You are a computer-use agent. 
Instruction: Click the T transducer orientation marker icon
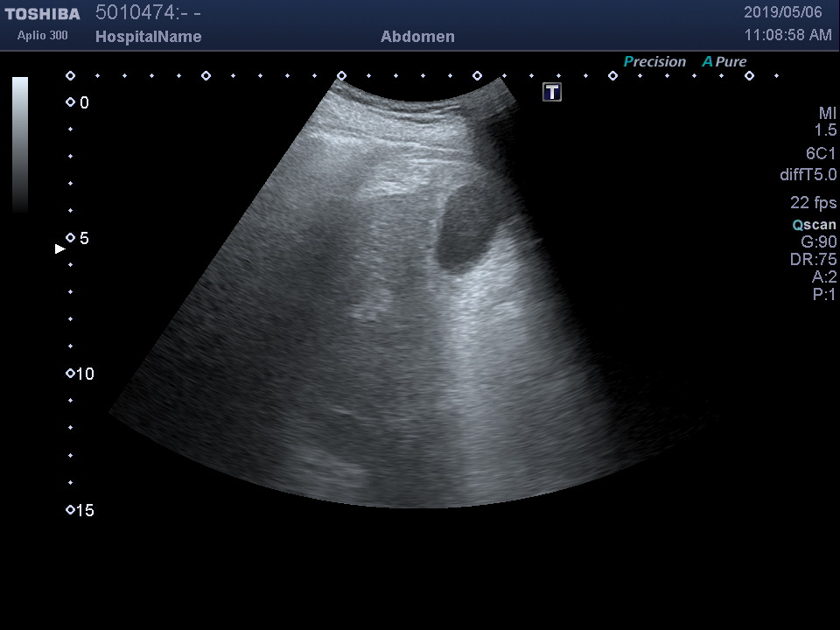click(x=552, y=92)
